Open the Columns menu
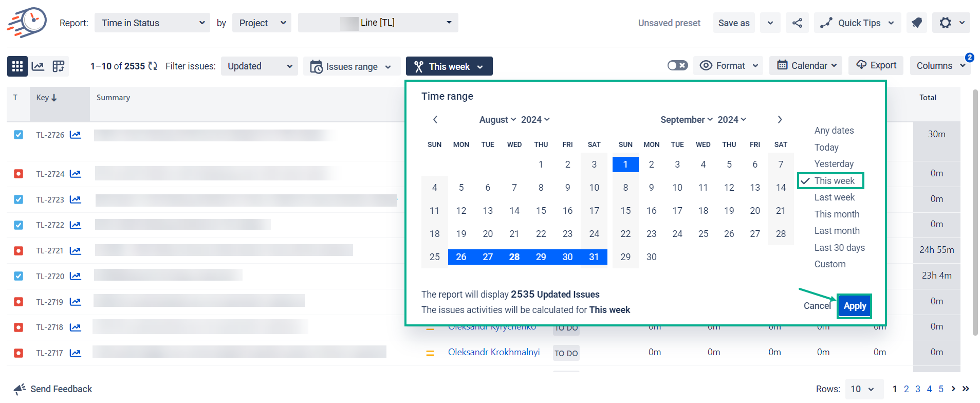980x403 pixels. (940, 66)
